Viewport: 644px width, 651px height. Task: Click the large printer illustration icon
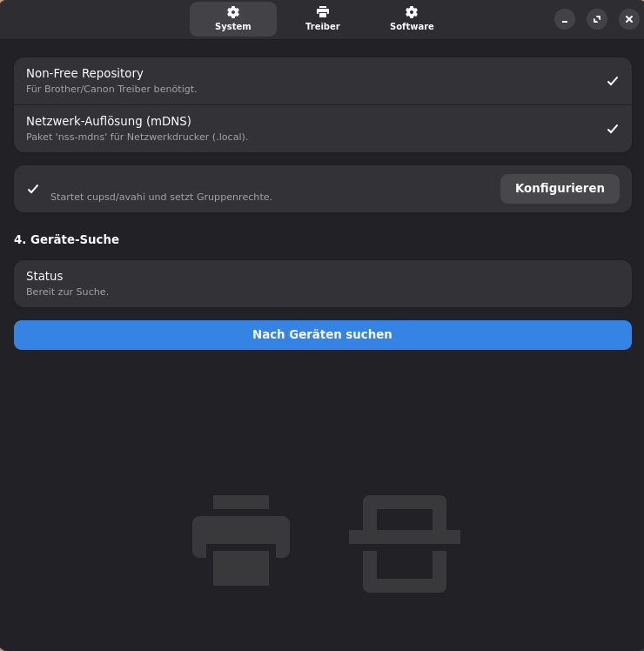click(x=241, y=540)
